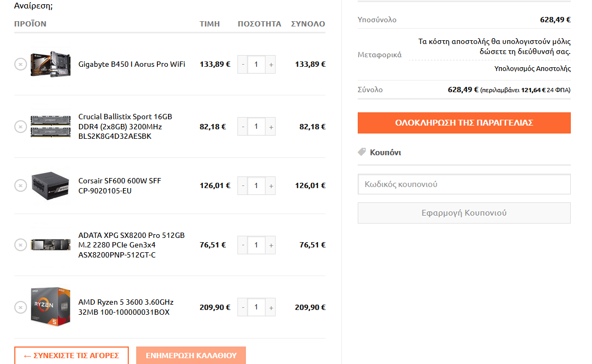Decrease quantity of AMD Ryzen 5 3600
This screenshot has height=364, width=592.
click(243, 307)
